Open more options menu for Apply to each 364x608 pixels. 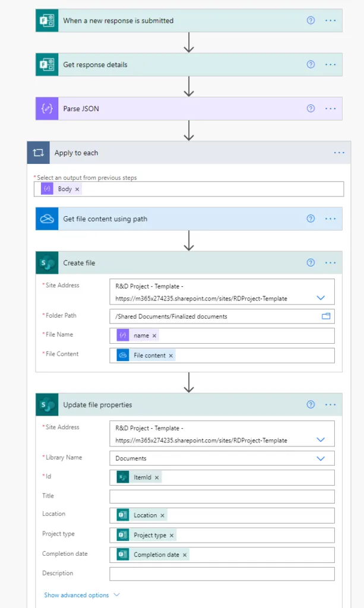339,153
